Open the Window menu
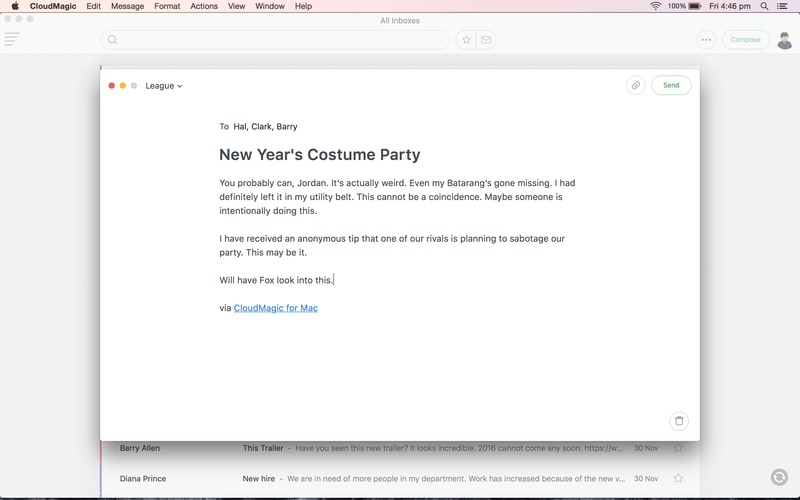Image resolution: width=800 pixels, height=500 pixels. pos(270,6)
